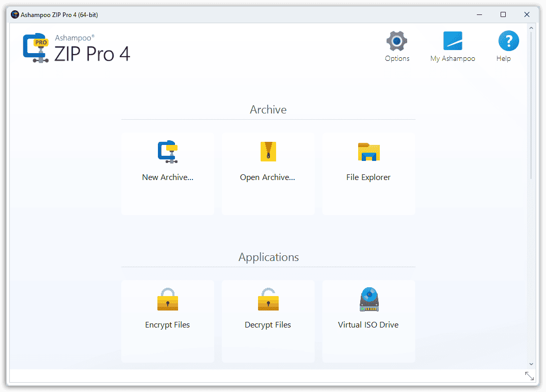Open My Ashampoo icon
Image resolution: width=546 pixels, height=392 pixels.
click(x=452, y=41)
